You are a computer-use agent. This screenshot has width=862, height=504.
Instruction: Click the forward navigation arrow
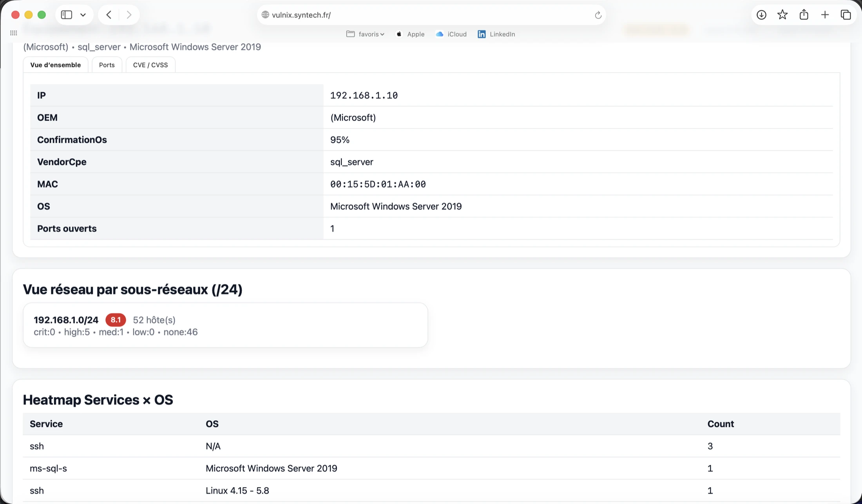pyautogui.click(x=129, y=15)
